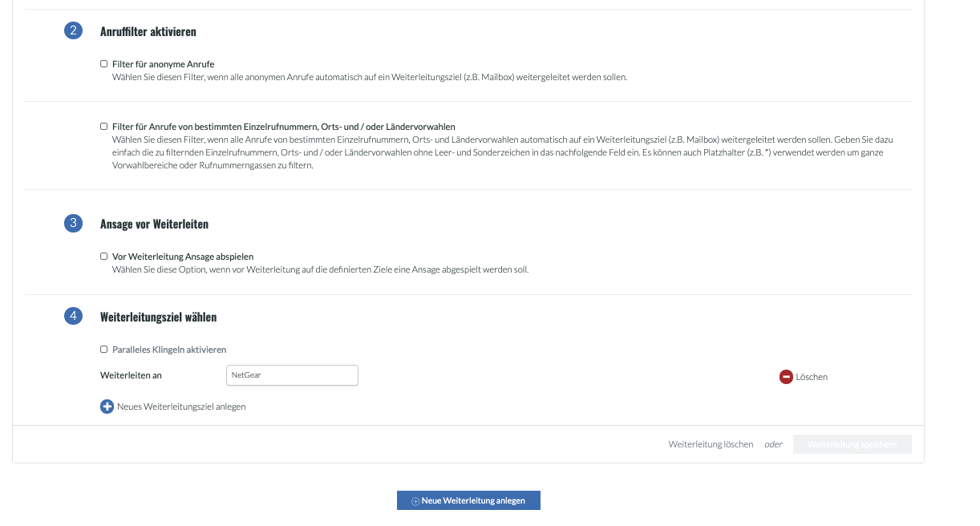Screen dimensions: 980x526
Task: Open the NetGear forwarding target field
Action: [x=293, y=375]
